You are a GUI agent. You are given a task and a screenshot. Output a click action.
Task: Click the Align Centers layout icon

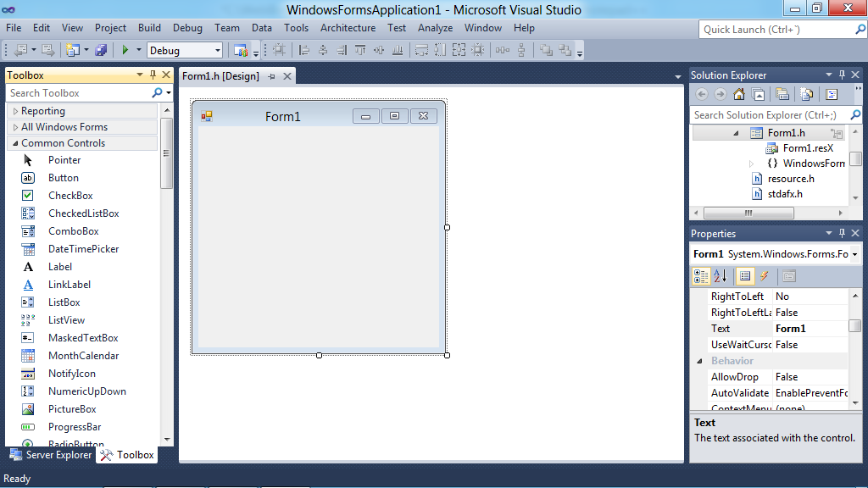tap(323, 50)
